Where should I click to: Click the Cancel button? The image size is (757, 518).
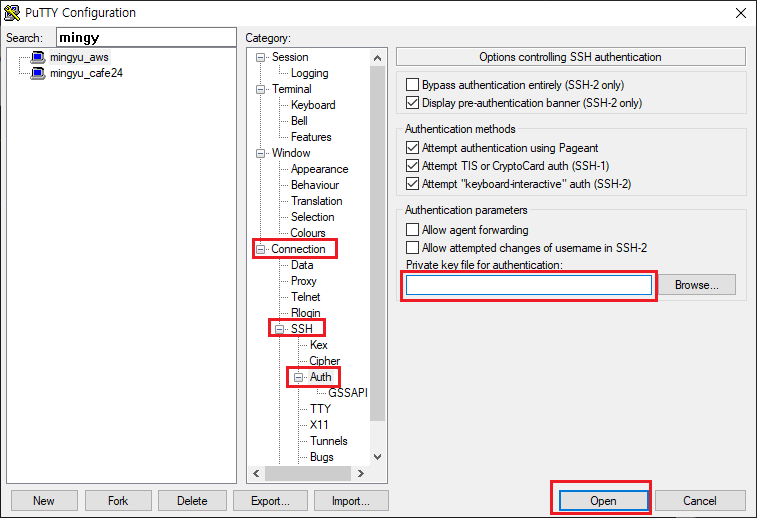click(x=700, y=501)
